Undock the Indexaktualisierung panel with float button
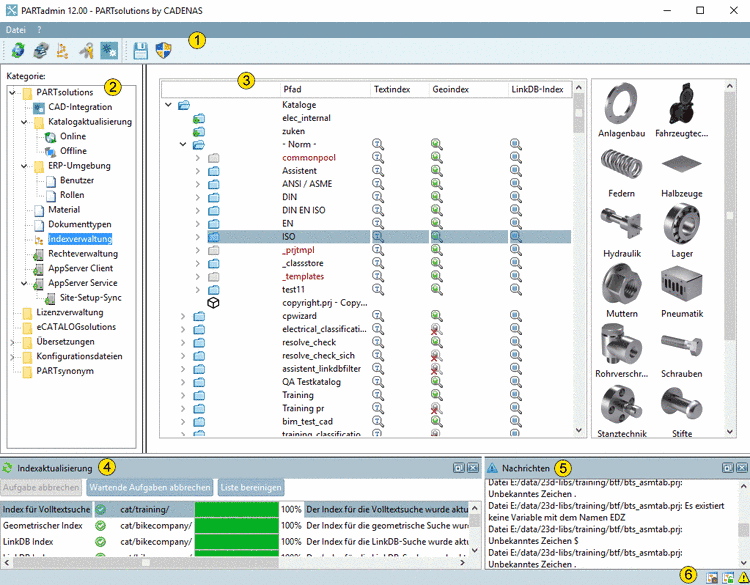 pos(458,467)
